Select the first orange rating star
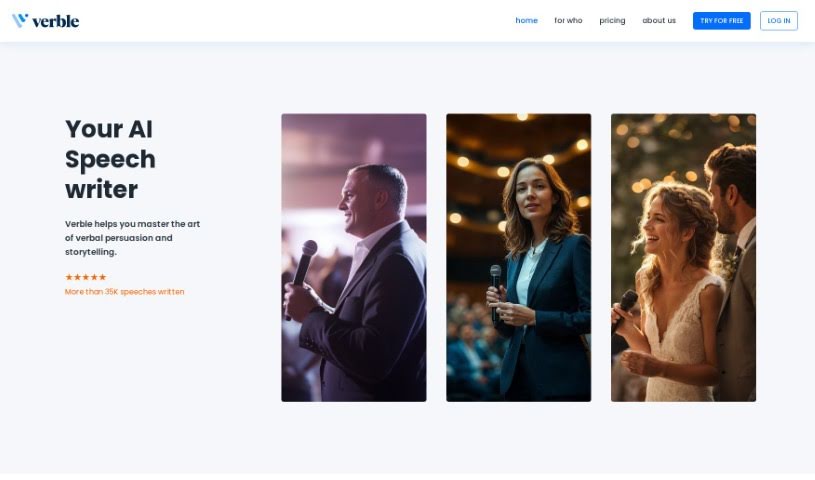815x480 pixels. 69,277
